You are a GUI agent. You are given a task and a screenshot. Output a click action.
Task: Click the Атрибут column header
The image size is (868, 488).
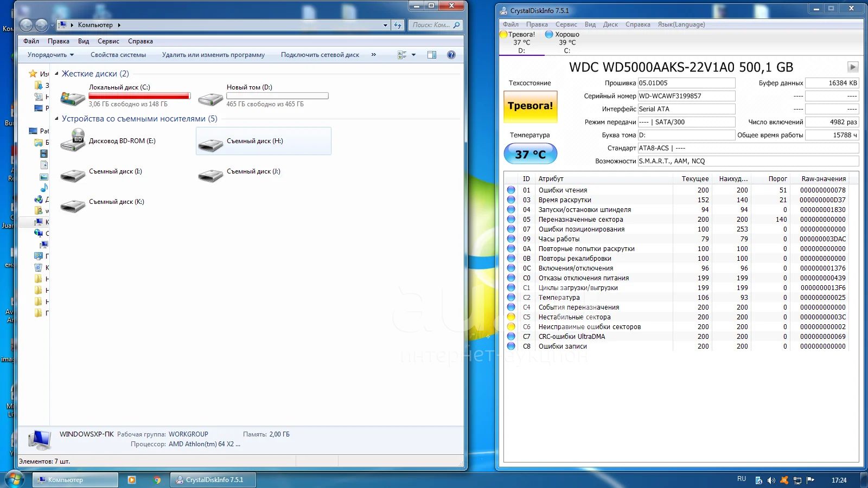(x=604, y=178)
